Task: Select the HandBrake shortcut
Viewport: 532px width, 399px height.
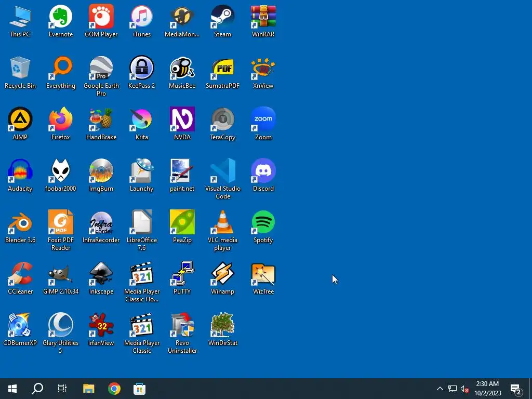Action: 101,119
